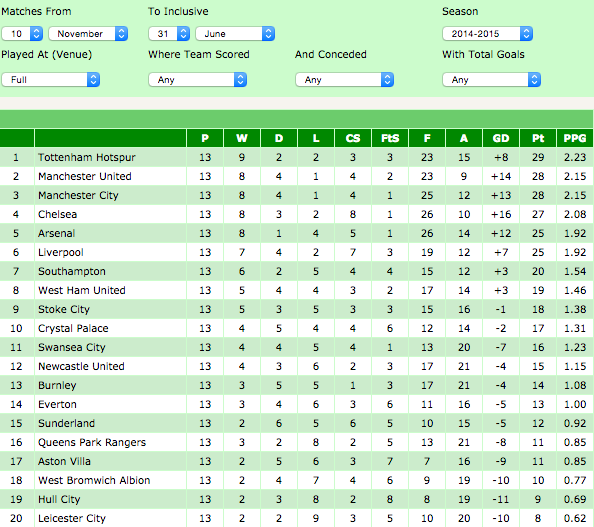Open the To Inclusive day dropdown

point(169,34)
